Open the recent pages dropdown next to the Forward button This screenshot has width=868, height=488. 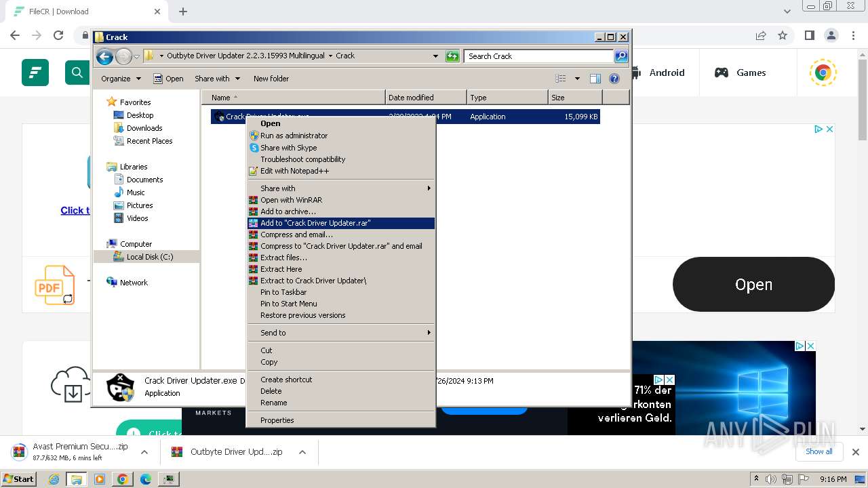(x=136, y=56)
